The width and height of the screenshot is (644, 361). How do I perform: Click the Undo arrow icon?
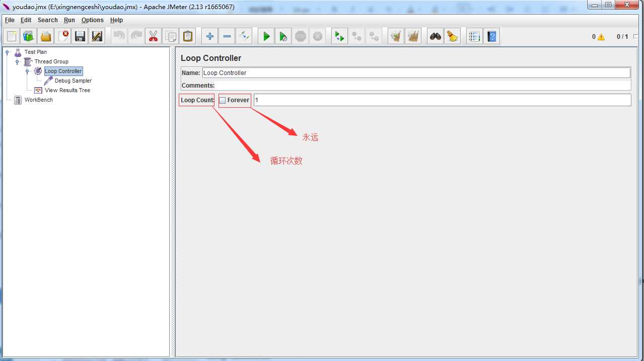(119, 36)
